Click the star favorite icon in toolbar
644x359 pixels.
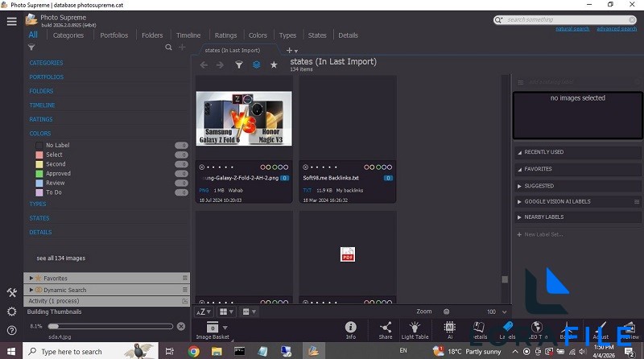274,65
